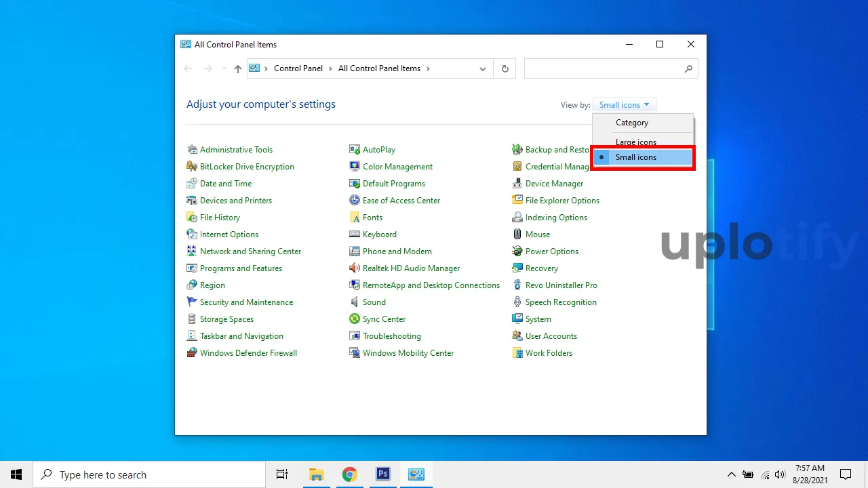Screen dimensions: 868x488
Task: Click the Windows Start button
Action: pyautogui.click(x=16, y=474)
